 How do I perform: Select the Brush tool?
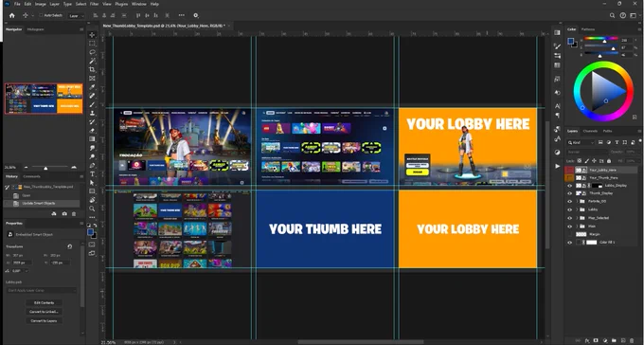[92, 104]
